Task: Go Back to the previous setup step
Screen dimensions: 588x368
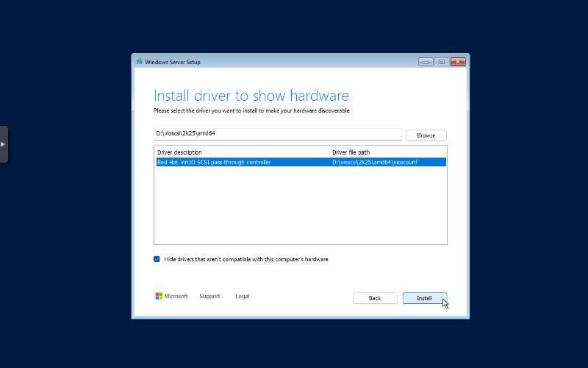Action: (x=375, y=298)
